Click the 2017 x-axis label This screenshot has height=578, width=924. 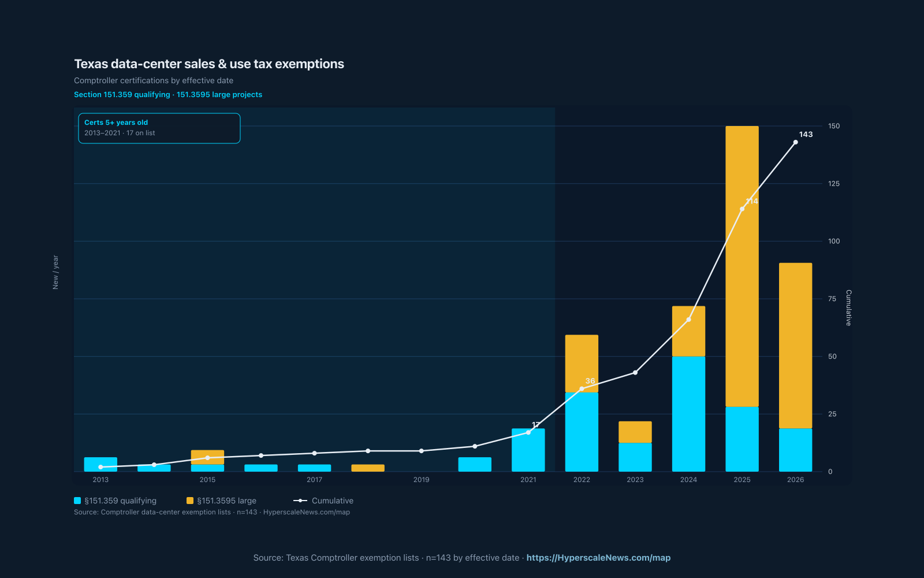pyautogui.click(x=314, y=480)
